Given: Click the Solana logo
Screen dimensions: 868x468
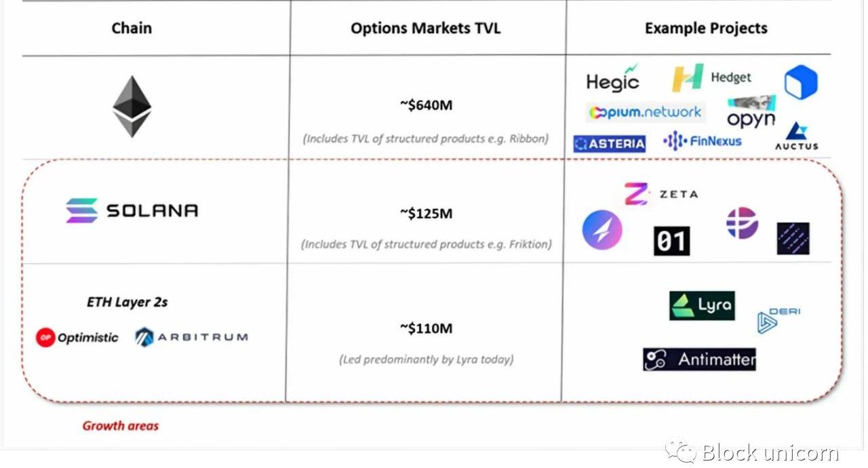Looking at the screenshot, I should point(132,210).
